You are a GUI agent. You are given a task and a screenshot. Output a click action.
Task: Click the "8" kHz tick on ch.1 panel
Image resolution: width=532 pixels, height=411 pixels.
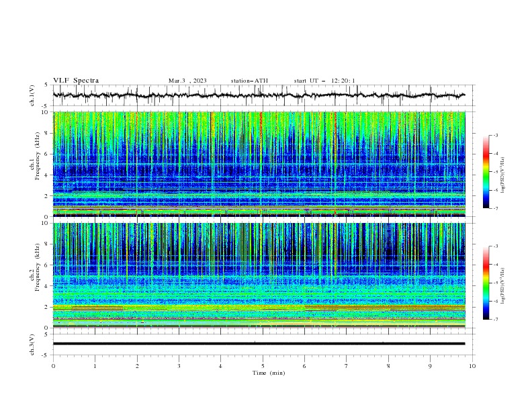[x=47, y=133]
